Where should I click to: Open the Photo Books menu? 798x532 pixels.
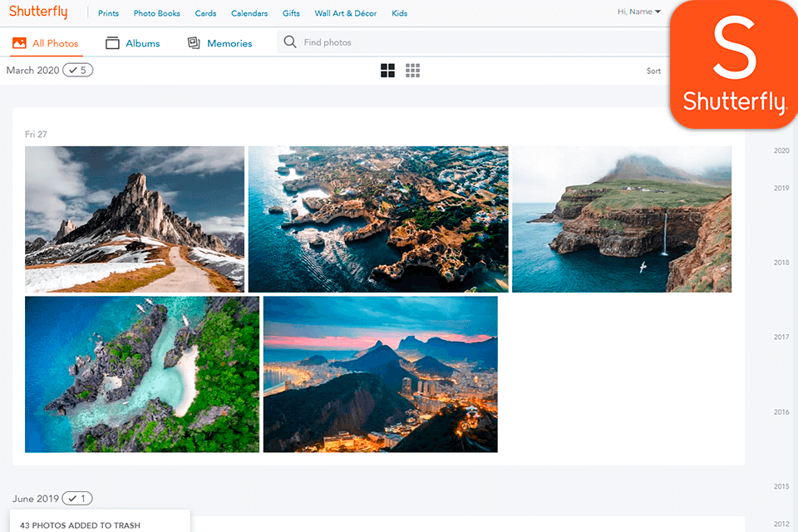coord(157,13)
